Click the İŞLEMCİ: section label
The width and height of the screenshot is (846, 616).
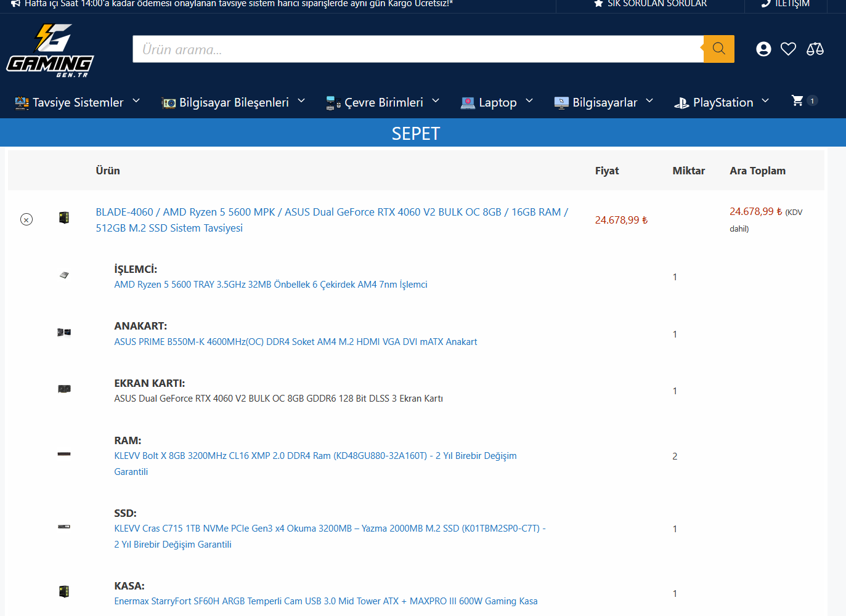click(x=136, y=269)
